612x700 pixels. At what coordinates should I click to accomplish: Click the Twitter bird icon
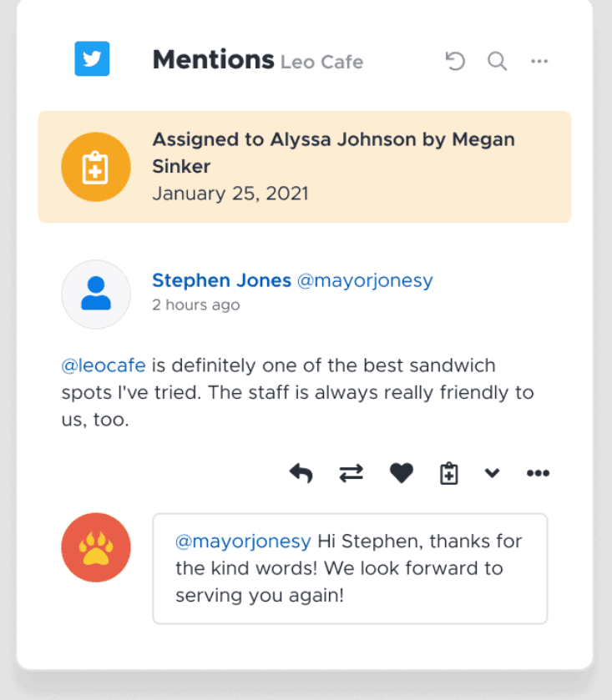click(92, 59)
